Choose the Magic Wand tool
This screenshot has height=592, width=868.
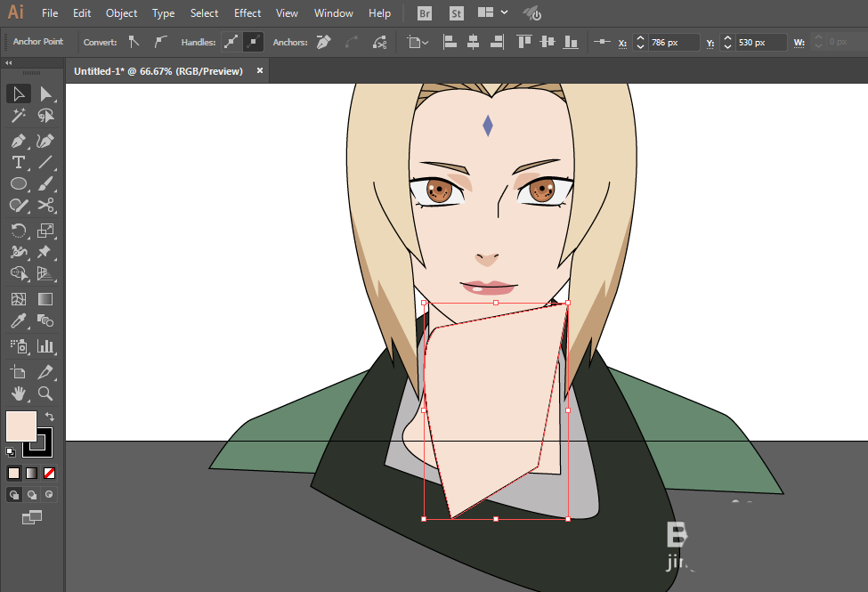click(19, 115)
